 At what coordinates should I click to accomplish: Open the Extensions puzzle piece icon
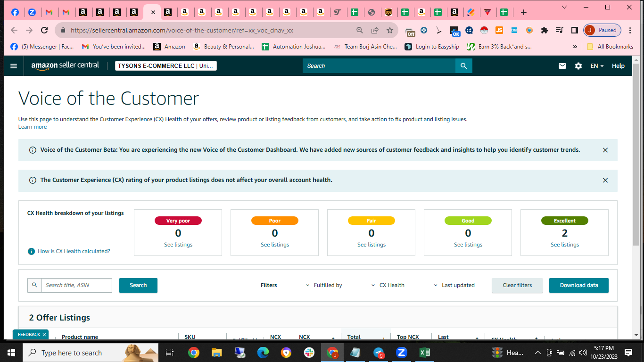(545, 30)
